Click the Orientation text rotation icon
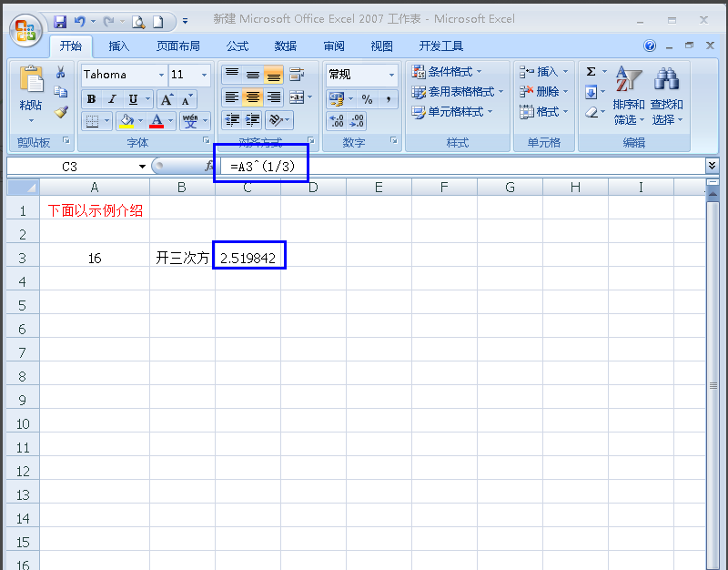Image resolution: width=728 pixels, height=570 pixels. (276, 120)
